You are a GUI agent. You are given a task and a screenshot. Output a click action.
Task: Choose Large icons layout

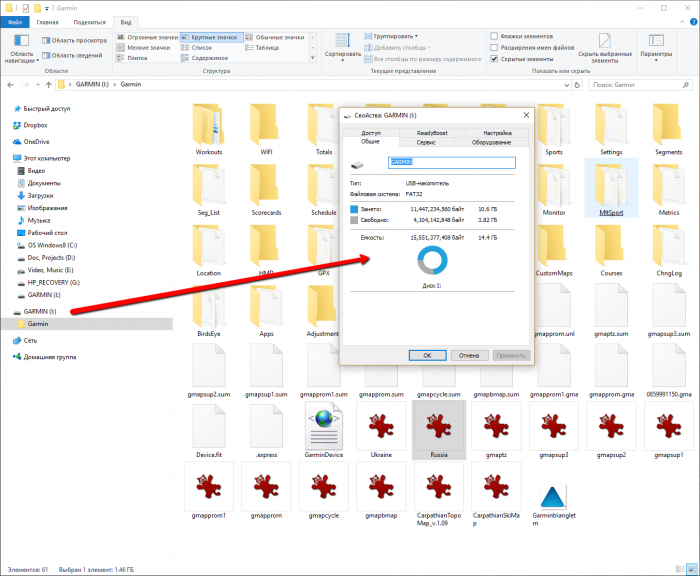tap(212, 37)
